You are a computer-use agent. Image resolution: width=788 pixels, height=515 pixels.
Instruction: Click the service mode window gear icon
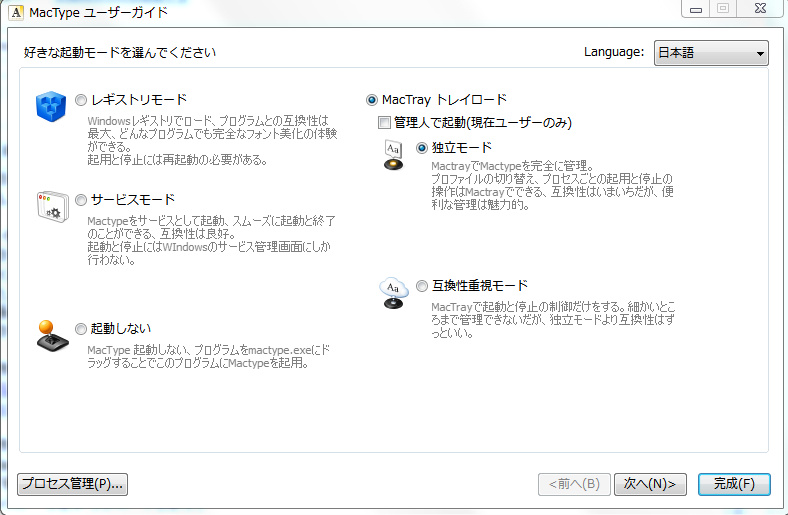[x=53, y=207]
